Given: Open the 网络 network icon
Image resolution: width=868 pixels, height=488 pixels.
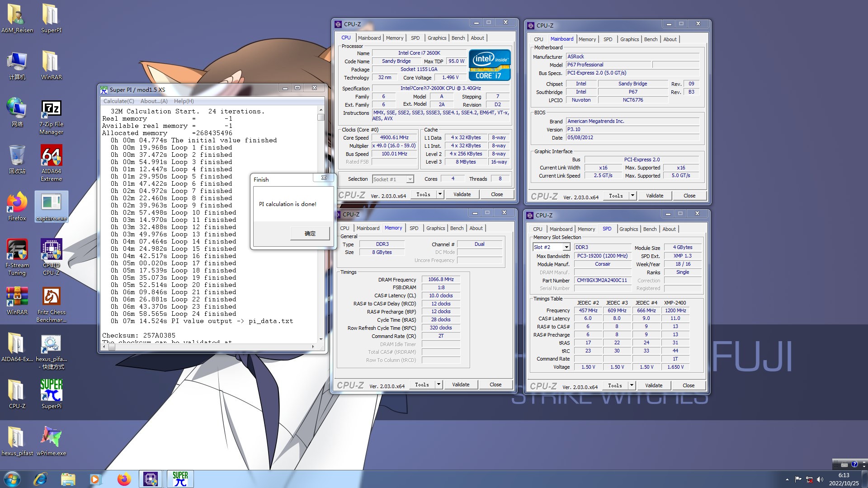Looking at the screenshot, I should 17,112.
